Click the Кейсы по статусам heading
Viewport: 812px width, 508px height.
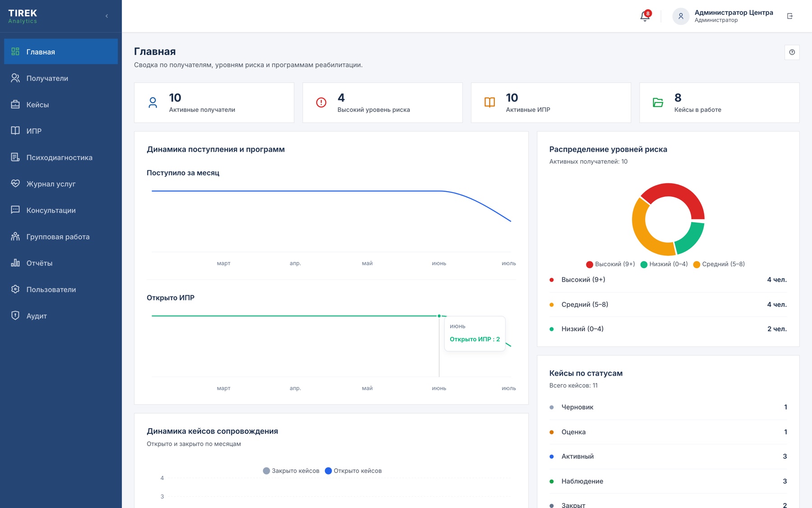click(x=586, y=373)
